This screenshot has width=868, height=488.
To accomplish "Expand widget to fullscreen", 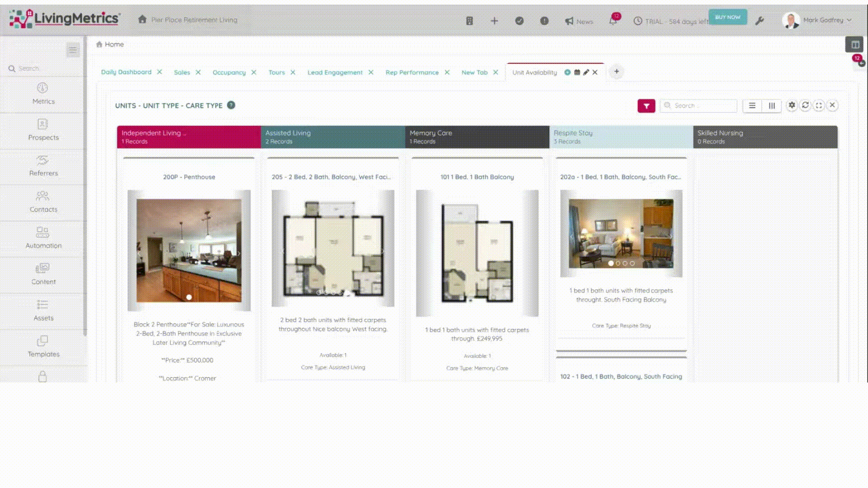I will (819, 105).
